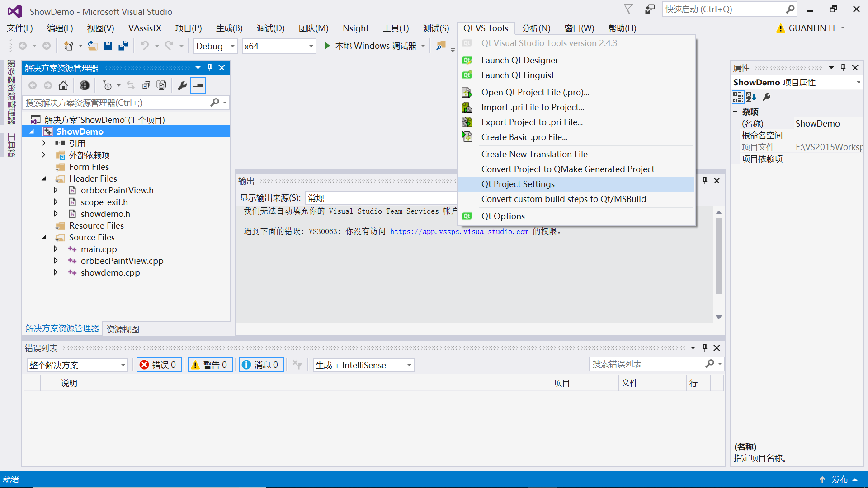This screenshot has height=488, width=868.
Task: Open properties via the wrench icon in Solution Explorer
Action: tap(182, 85)
